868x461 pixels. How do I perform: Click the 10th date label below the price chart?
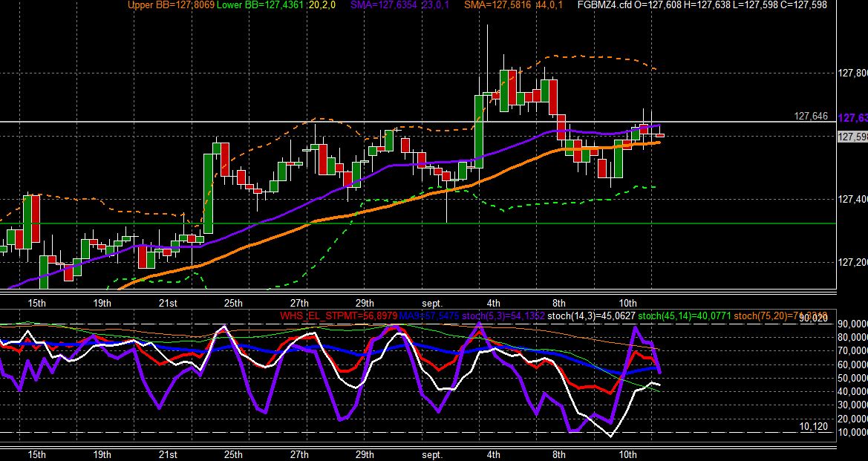pos(627,303)
